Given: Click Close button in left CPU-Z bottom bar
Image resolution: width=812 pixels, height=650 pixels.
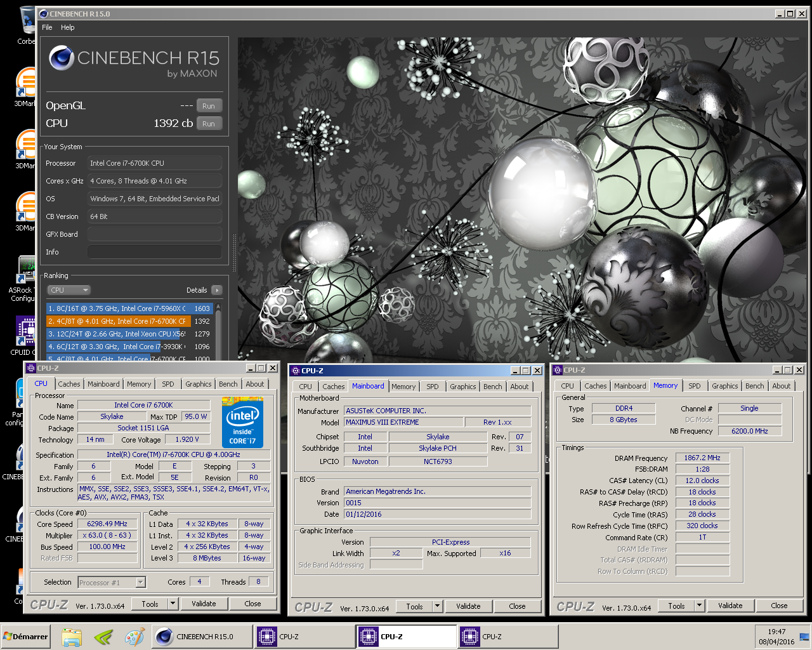Looking at the screenshot, I should pos(252,604).
